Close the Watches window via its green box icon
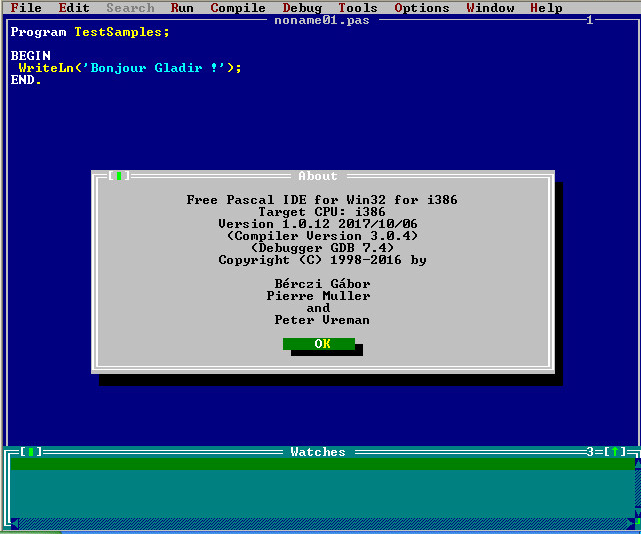Viewport: 641px width, 534px height. 31,452
